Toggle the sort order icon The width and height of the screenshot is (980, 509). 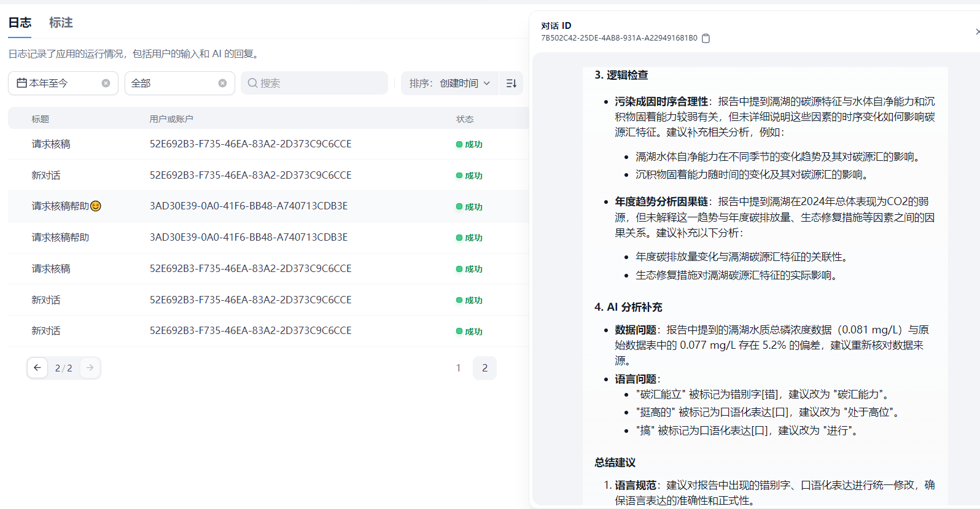pos(511,83)
